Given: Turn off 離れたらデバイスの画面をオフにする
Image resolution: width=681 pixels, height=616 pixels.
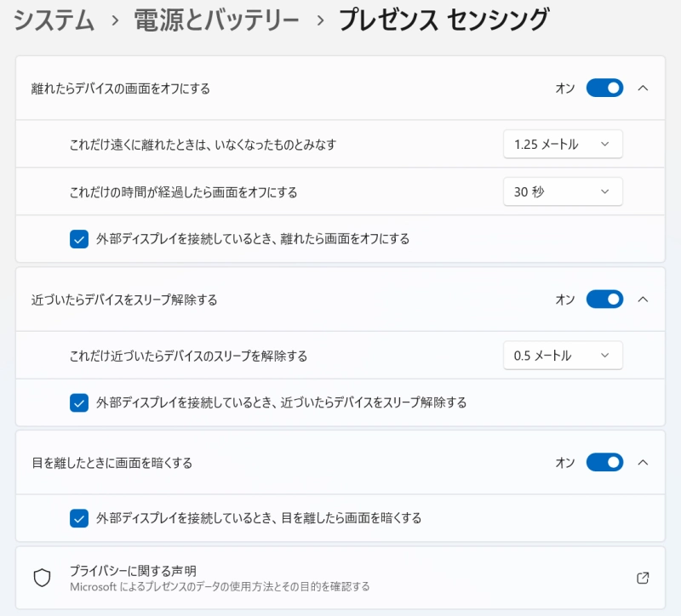Looking at the screenshot, I should [604, 88].
